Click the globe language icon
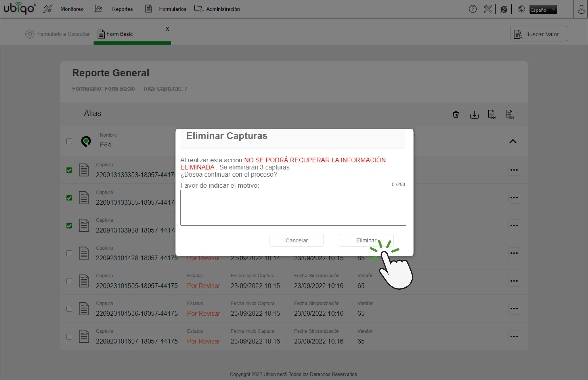Viewport: 588px width, 380px height. [x=521, y=9]
